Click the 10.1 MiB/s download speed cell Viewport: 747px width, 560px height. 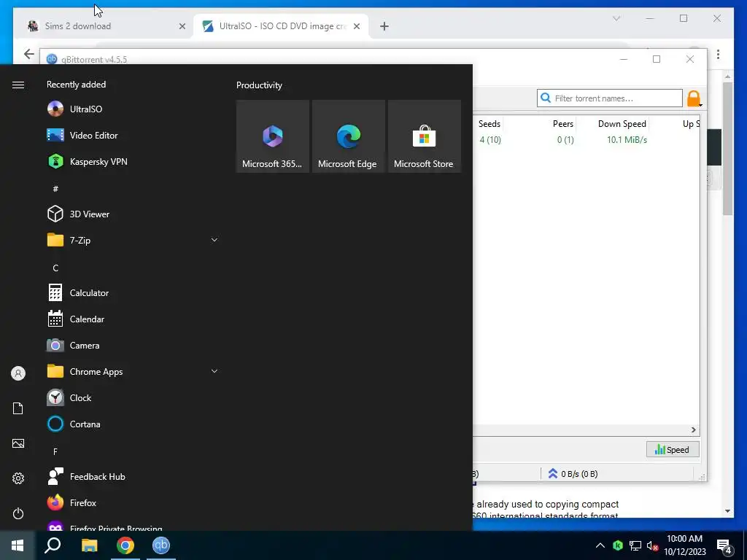[627, 139]
